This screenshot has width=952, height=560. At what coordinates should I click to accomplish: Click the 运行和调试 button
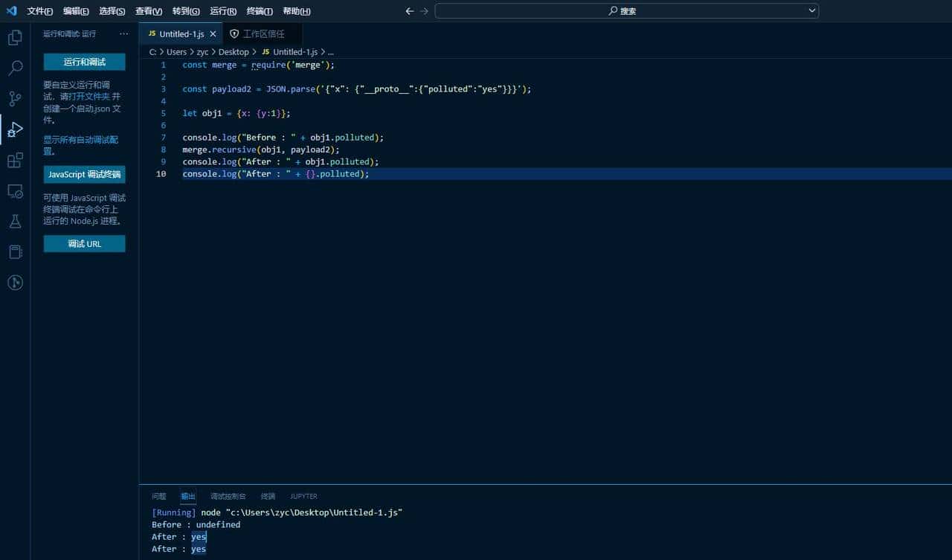pos(84,62)
